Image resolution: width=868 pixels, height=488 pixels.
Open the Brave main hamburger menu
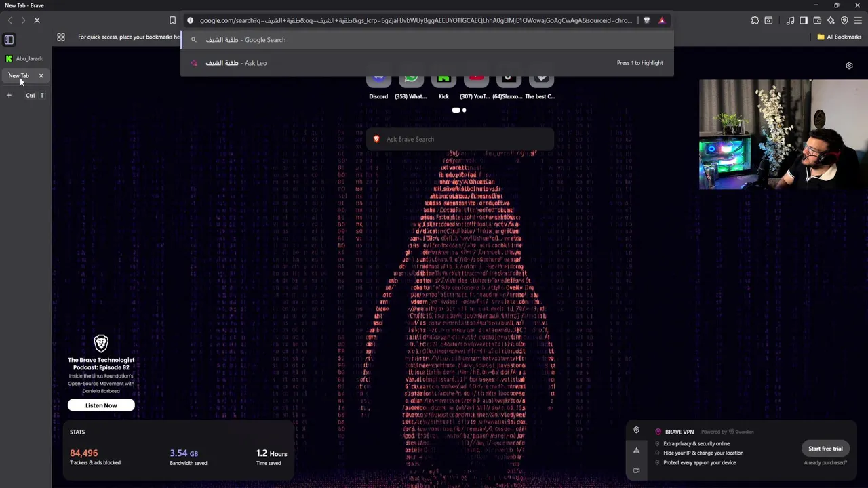pos(858,20)
